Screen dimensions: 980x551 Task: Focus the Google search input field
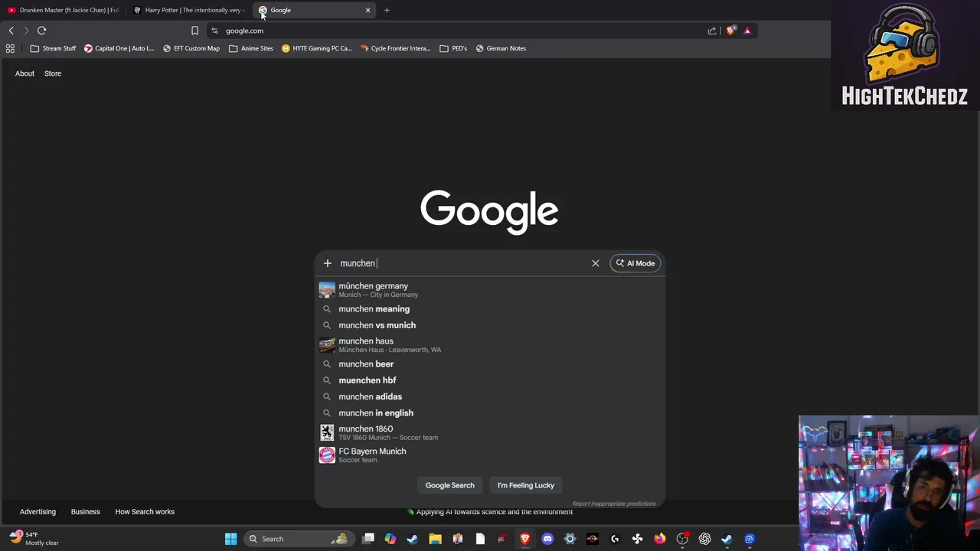(x=462, y=263)
